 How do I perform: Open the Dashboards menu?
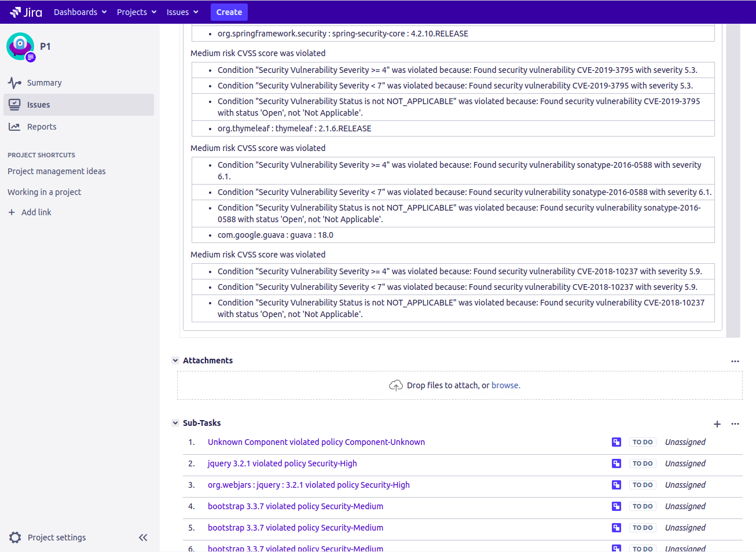tap(80, 12)
